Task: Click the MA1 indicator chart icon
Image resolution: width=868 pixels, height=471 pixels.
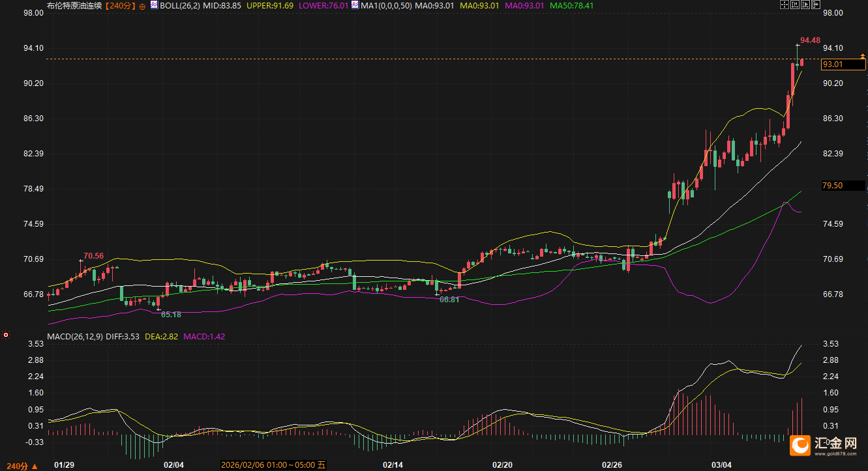Action: [x=355, y=5]
